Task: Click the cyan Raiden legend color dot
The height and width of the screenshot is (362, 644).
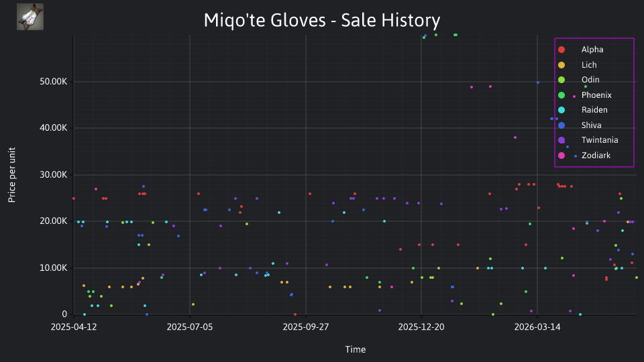Action: 561,110
